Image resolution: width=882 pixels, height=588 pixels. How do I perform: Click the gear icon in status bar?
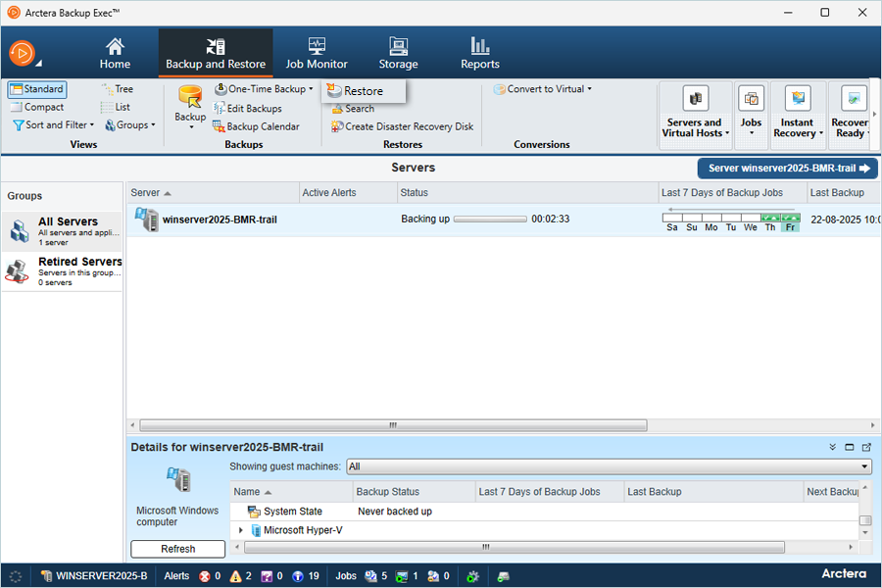473,576
